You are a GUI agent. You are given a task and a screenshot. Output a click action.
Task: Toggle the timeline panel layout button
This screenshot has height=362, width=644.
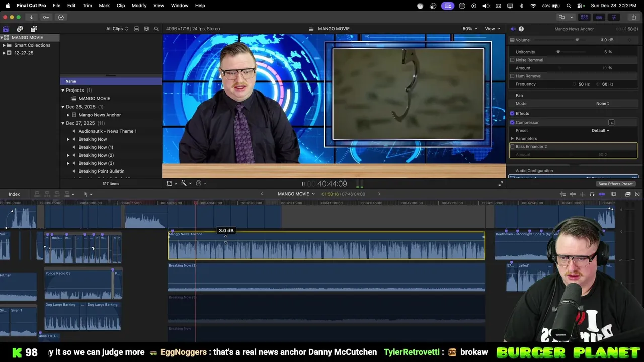[599, 17]
